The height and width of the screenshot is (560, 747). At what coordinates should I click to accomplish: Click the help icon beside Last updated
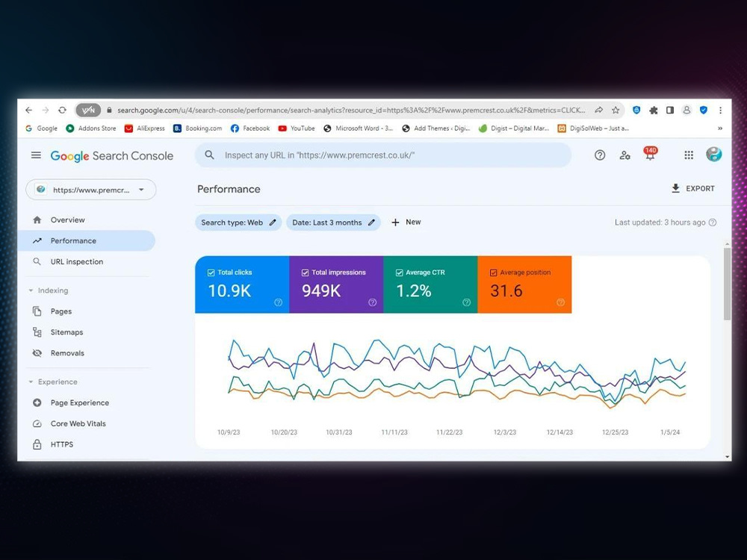pos(713,223)
